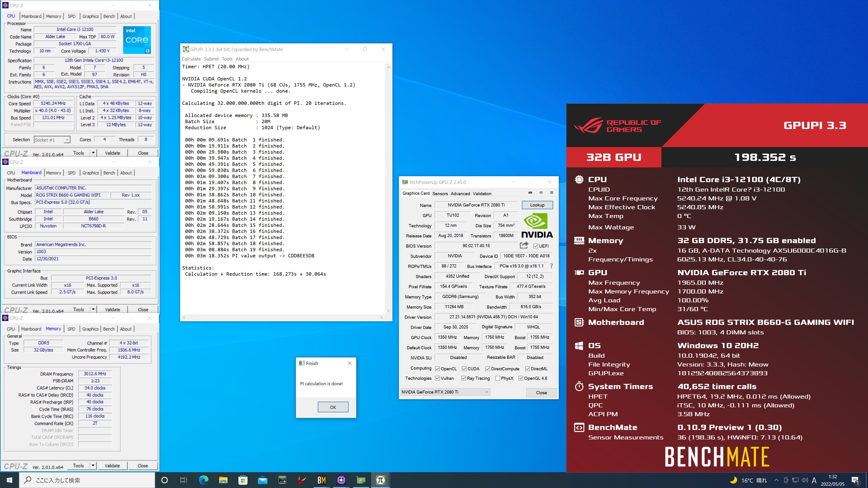Image resolution: width=868 pixels, height=488 pixels.
Task: Click the red bird icon in taskbar
Action: pyautogui.click(x=302, y=480)
